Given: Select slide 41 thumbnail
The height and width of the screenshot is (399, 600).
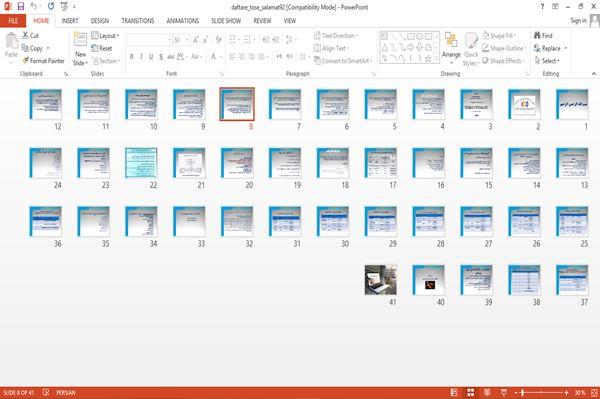Looking at the screenshot, I should tap(380, 280).
